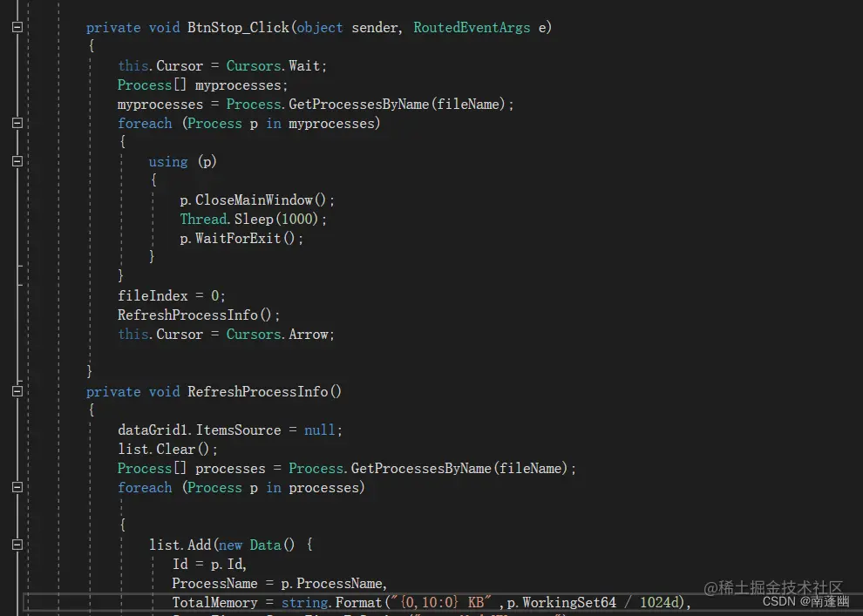
Task: Click foreach over processes line
Action: tap(241, 488)
